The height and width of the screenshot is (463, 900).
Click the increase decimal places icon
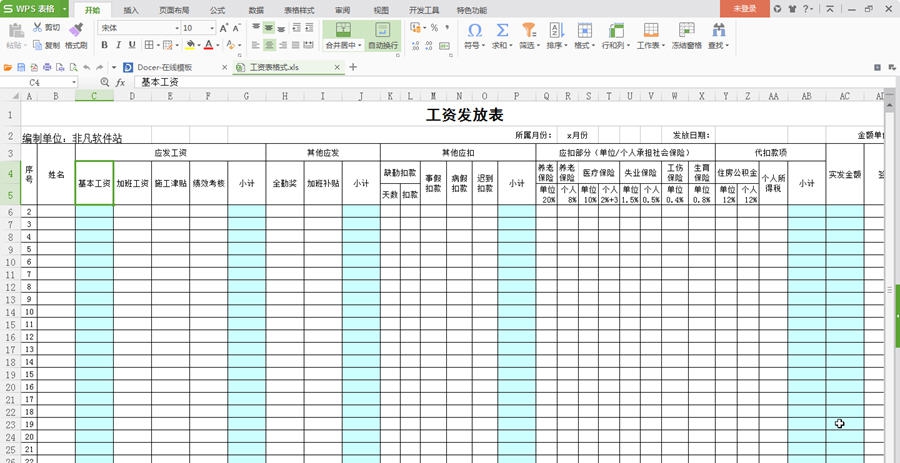pyautogui.click(x=416, y=45)
